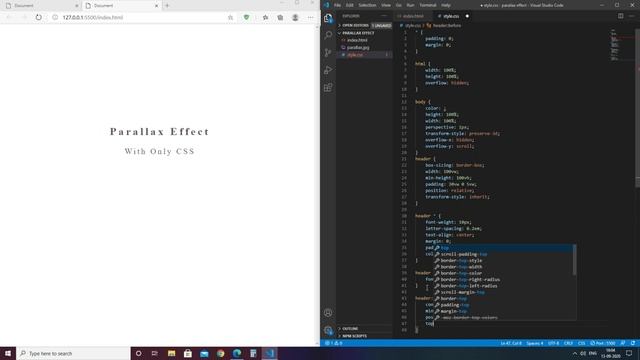Click the browser address bar URL

93,18
